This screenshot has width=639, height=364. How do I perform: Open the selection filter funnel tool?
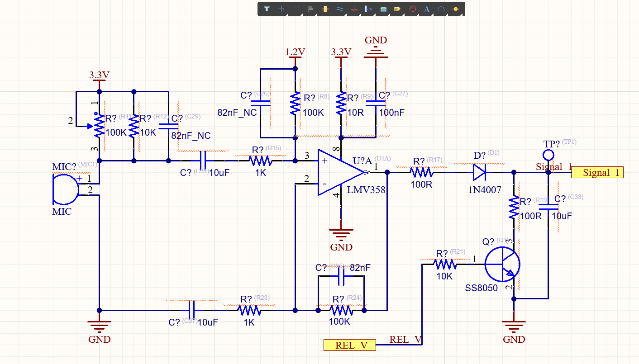pos(267,9)
